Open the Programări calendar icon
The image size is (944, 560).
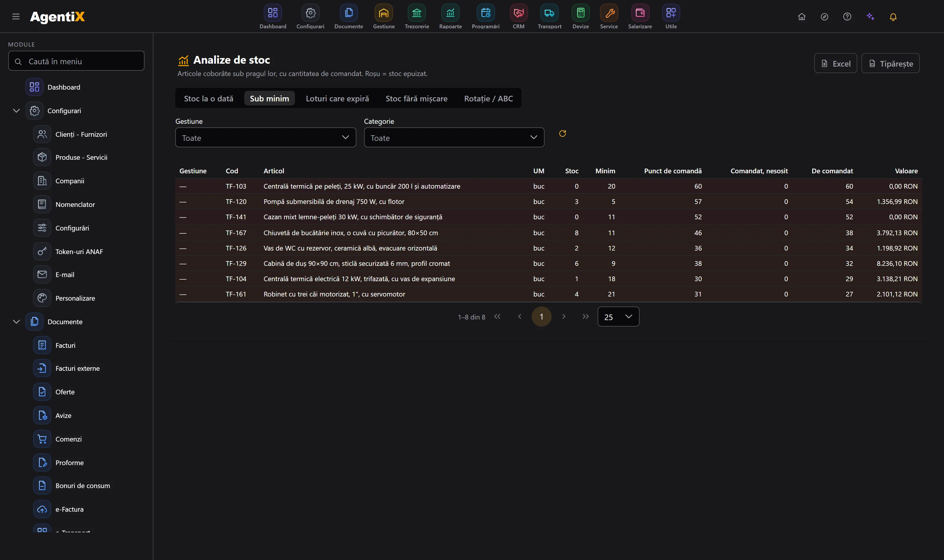[x=486, y=13]
